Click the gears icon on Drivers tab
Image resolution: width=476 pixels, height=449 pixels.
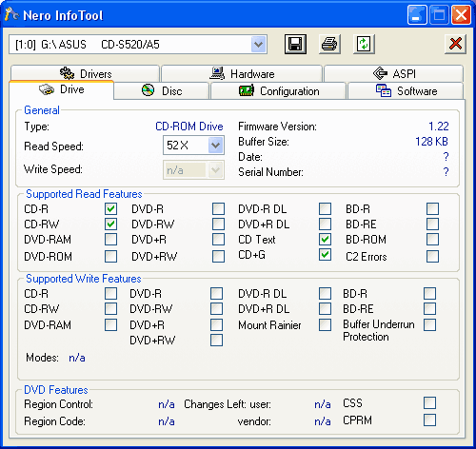pos(67,73)
